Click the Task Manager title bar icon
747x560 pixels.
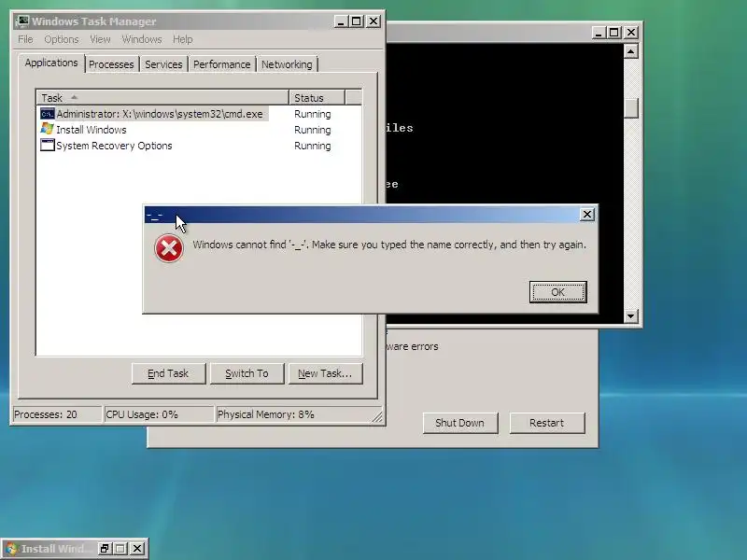coord(21,21)
